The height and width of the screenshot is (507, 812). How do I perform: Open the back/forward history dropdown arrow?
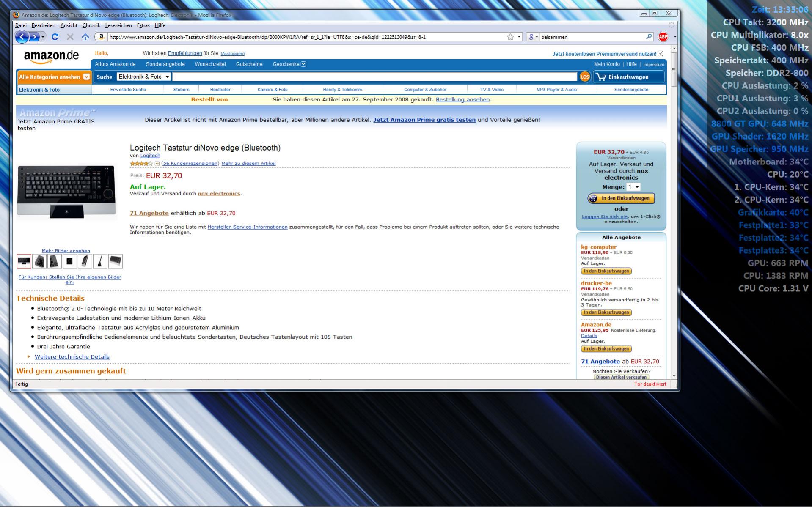coord(43,37)
